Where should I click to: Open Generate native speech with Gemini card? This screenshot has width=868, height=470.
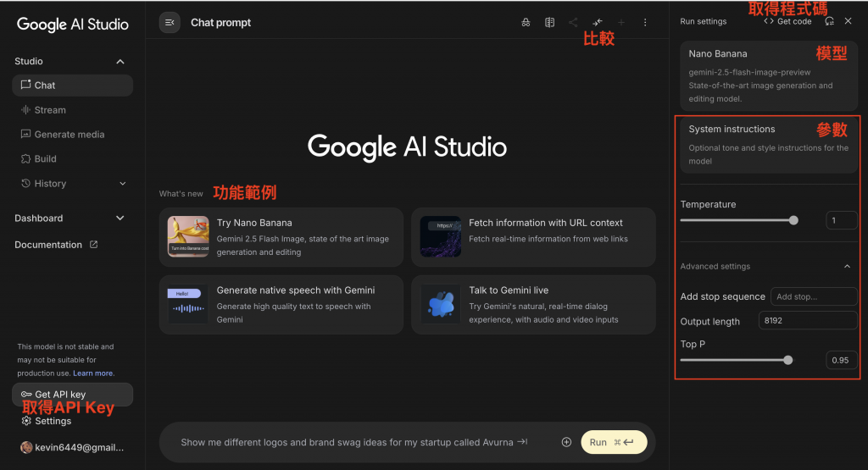[x=281, y=305]
